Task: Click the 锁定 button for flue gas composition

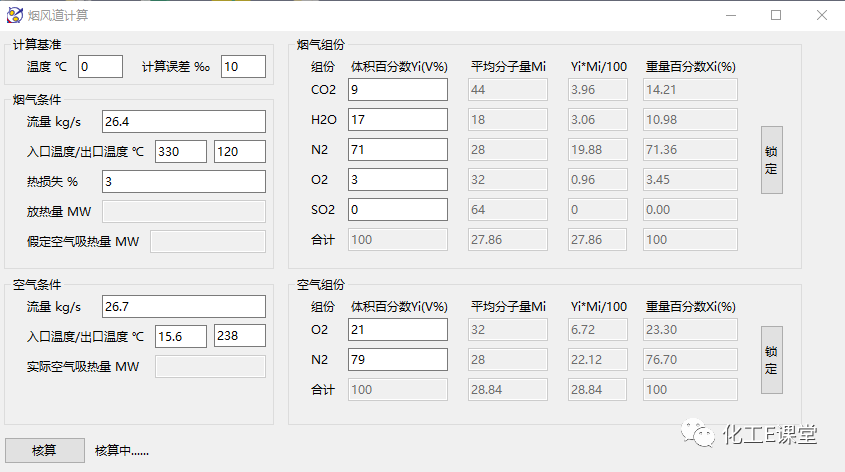Action: [x=771, y=160]
